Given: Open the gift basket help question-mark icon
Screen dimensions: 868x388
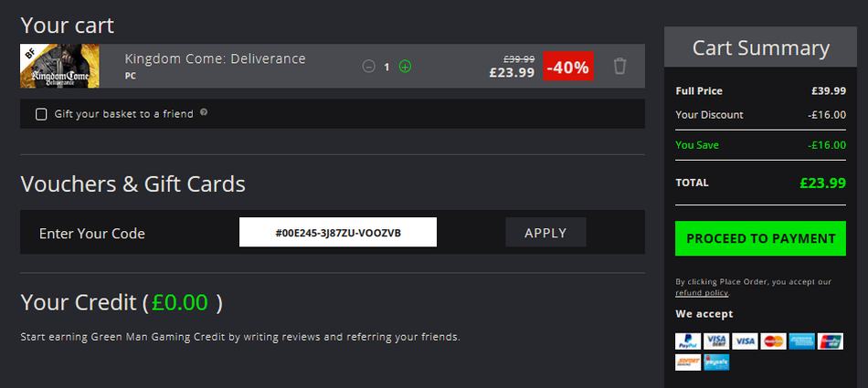Looking at the screenshot, I should point(204,111).
